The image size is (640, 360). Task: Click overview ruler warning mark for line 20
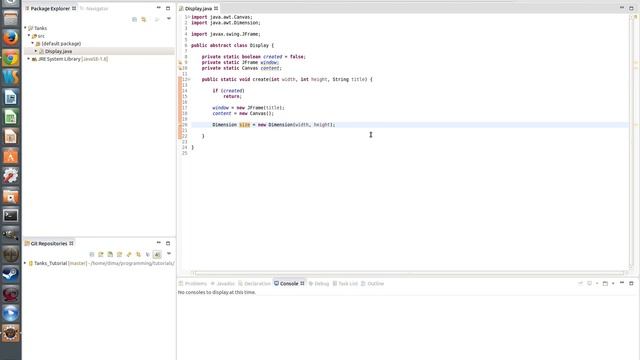(636, 125)
